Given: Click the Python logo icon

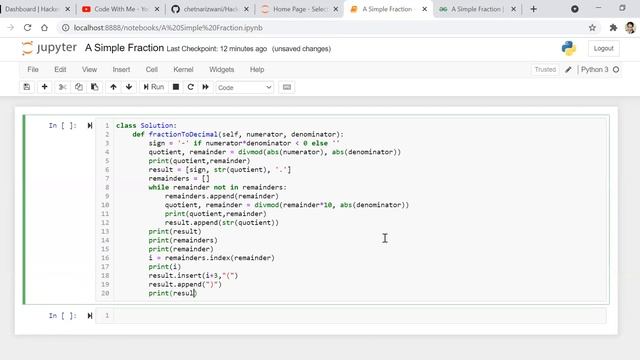Looking at the screenshot, I should click(569, 48).
